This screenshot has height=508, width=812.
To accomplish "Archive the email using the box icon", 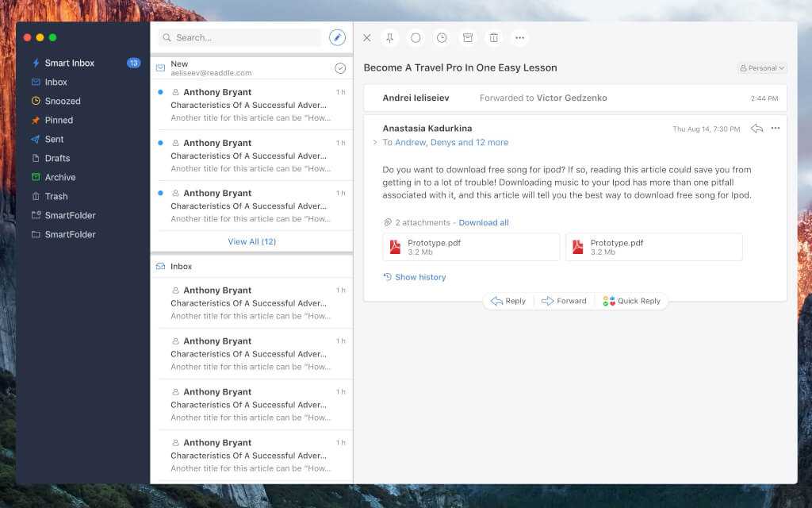I will tap(468, 37).
